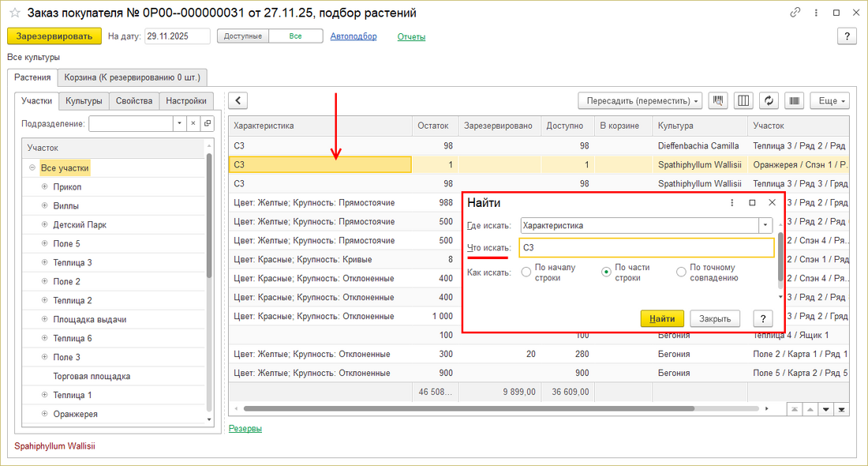Add the order to favorites with star
The image size is (868, 466).
(14, 13)
